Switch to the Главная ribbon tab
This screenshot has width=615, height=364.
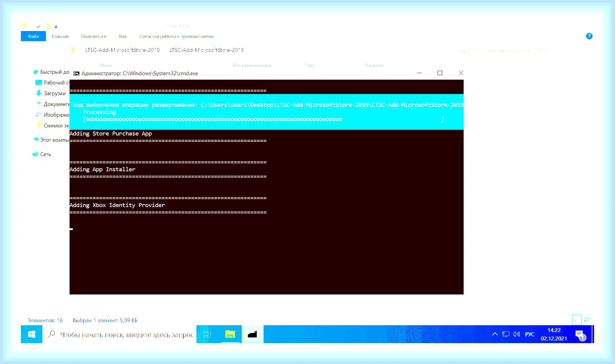pyautogui.click(x=60, y=36)
